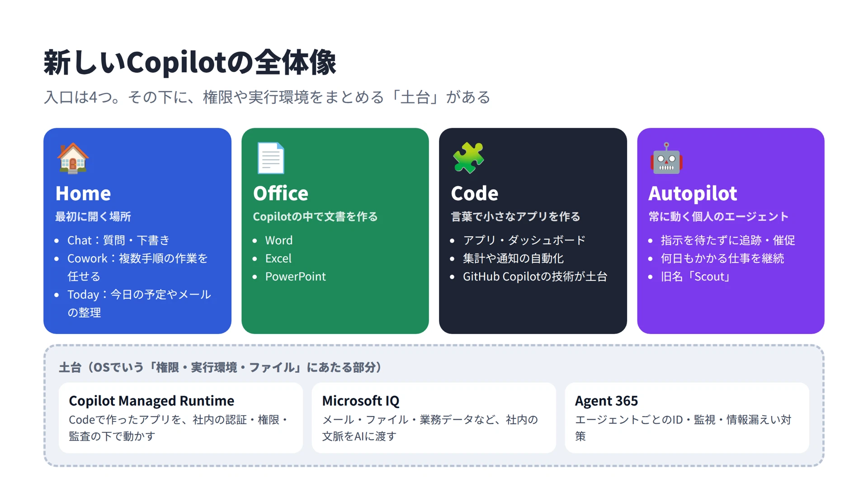Screen dimensions: 868x501
Task: Select the Autopilot card heading
Action: [693, 193]
